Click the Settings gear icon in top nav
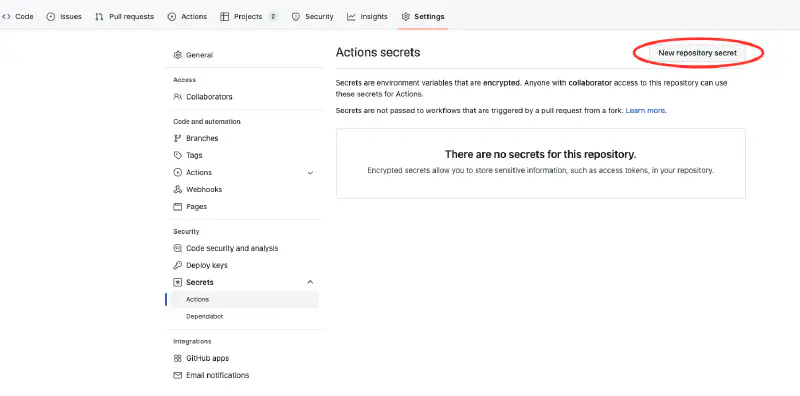 (406, 16)
